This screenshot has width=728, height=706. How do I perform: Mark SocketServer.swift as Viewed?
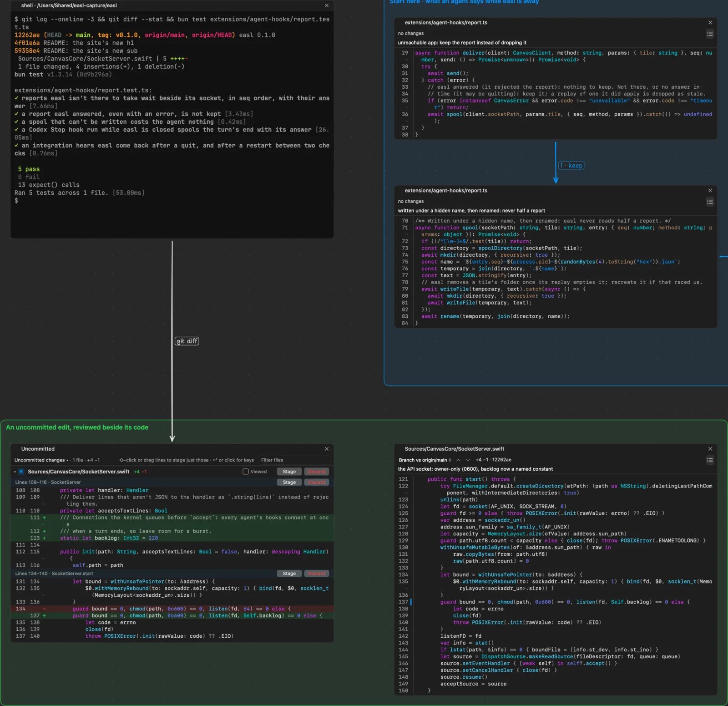[246, 472]
